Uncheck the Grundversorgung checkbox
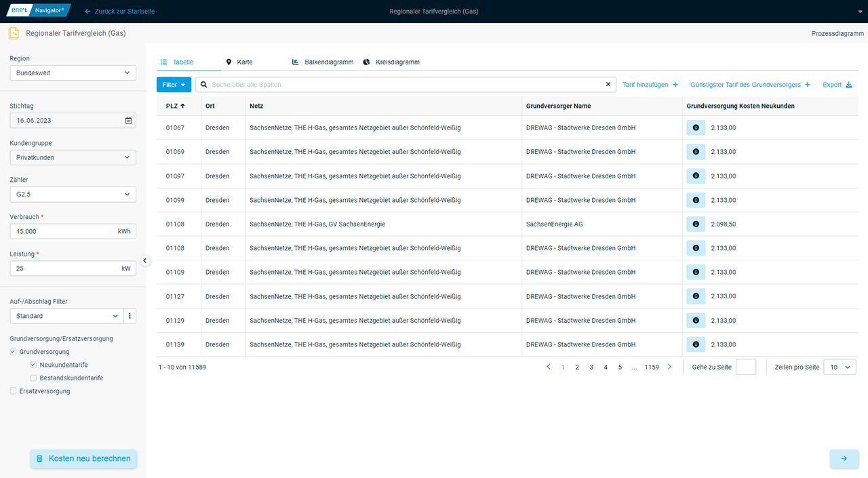This screenshot has width=868, height=478. [14, 352]
